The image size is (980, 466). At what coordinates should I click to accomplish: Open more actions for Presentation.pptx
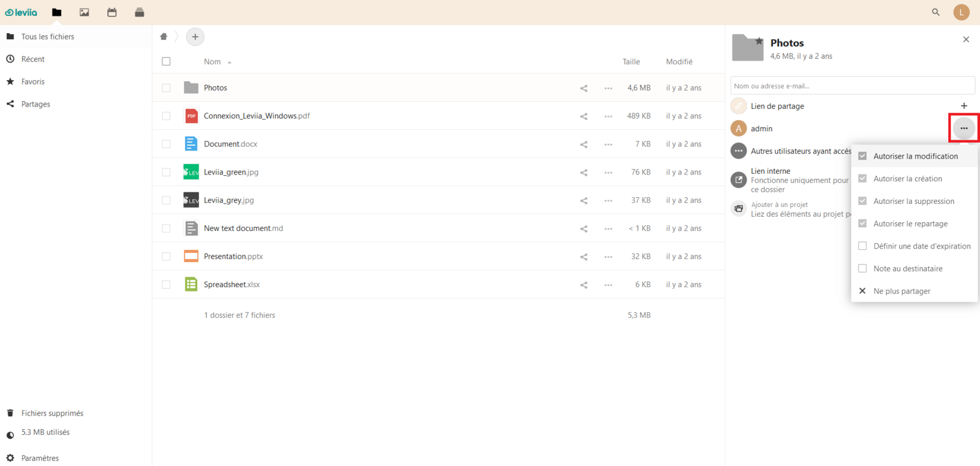pos(608,257)
